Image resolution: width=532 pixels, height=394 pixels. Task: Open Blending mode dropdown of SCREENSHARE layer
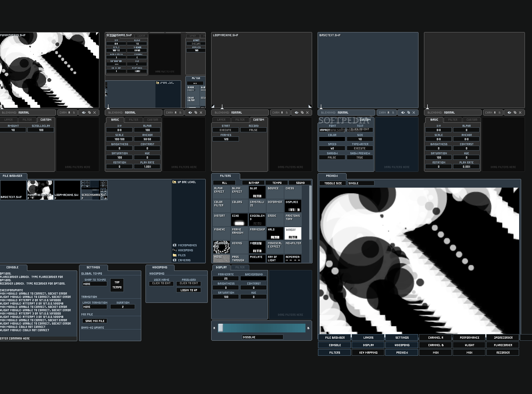(134, 112)
